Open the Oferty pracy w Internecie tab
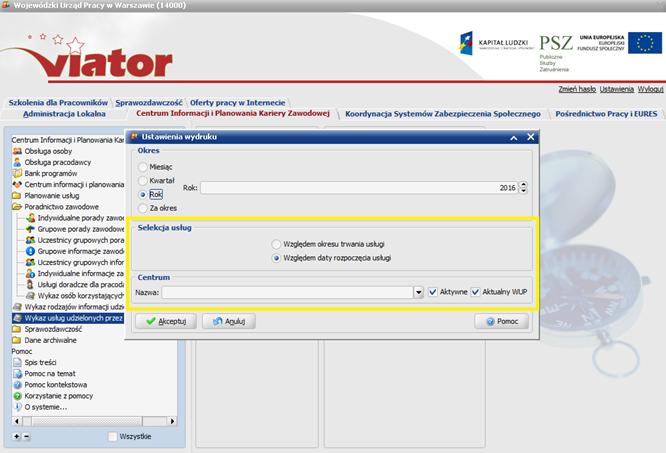The image size is (666, 453). (237, 102)
